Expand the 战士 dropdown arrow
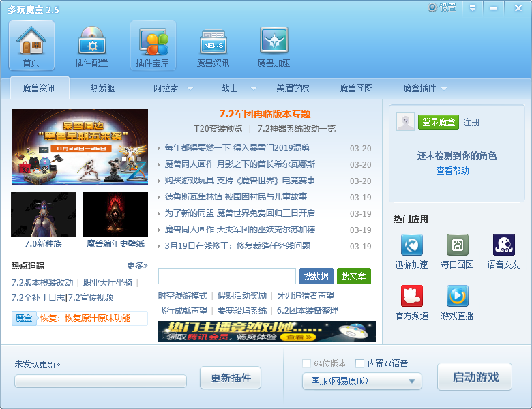This screenshot has height=409, width=532. [x=254, y=89]
